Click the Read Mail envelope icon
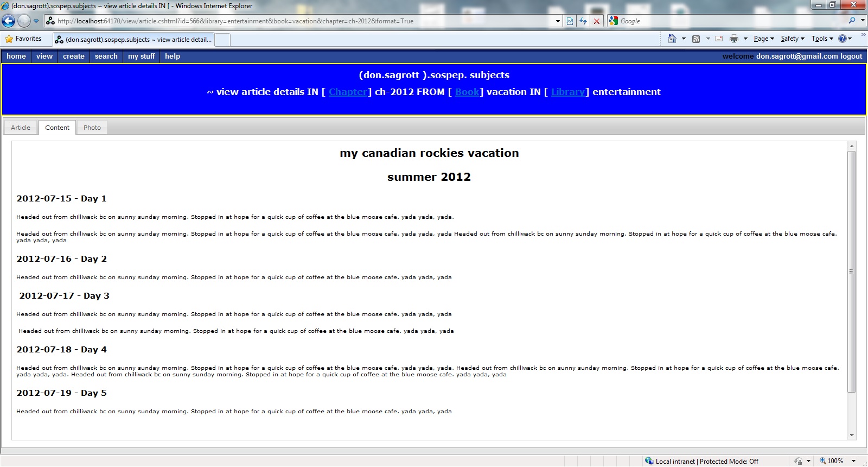The width and height of the screenshot is (868, 467). [719, 39]
